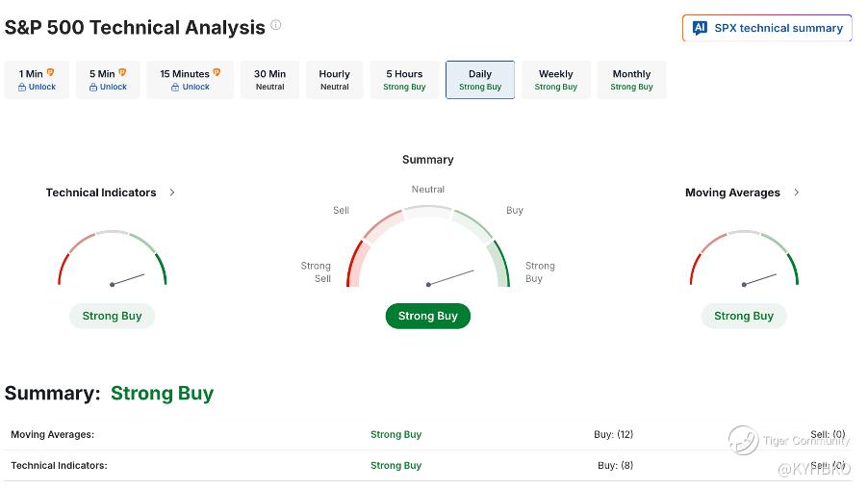This screenshot has height=489, width=868.
Task: Click central Summary Strong Buy pill button
Action: pos(427,316)
